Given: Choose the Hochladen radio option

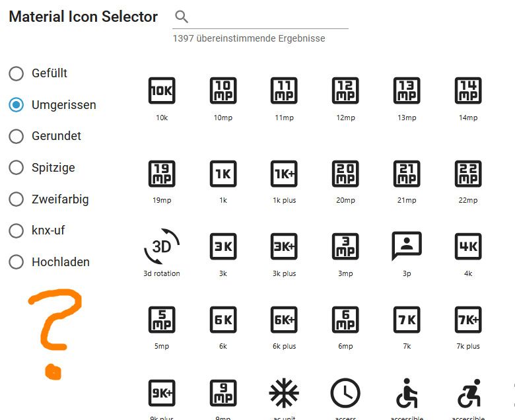Looking at the screenshot, I should click(16, 262).
